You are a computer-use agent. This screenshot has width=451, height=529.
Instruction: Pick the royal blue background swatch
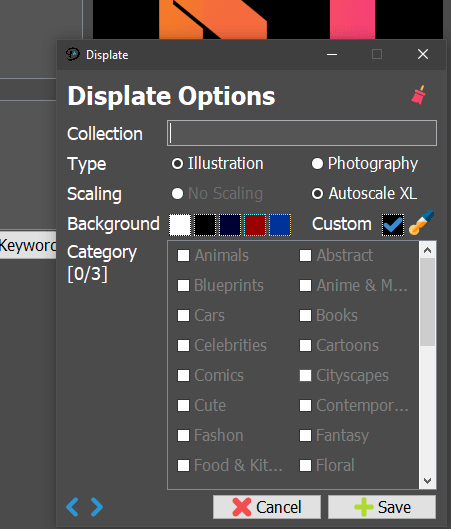click(x=280, y=225)
